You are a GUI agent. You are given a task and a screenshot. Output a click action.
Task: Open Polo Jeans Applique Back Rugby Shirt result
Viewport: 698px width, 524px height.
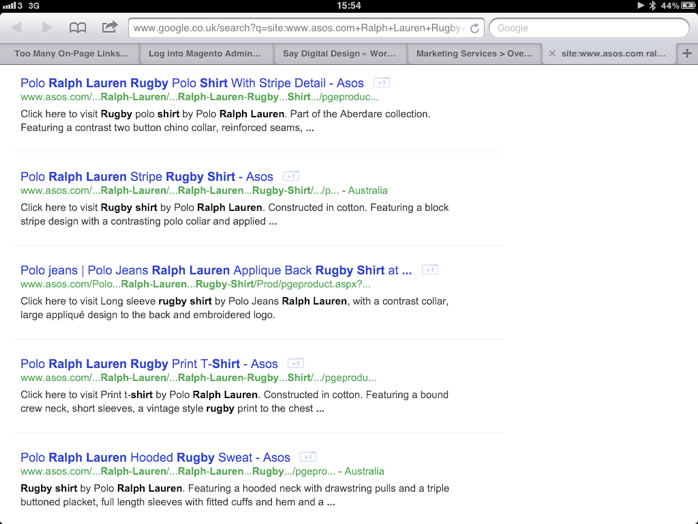(x=216, y=270)
